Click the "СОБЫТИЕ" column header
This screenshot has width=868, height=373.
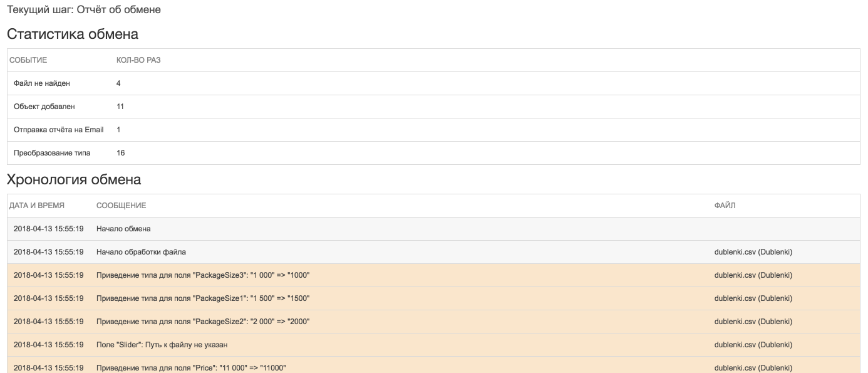pos(28,60)
